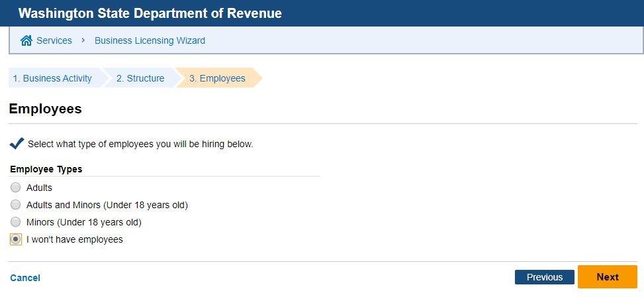Cancel the licensing wizard
Viewport: 644px width, 299px height.
(25, 278)
